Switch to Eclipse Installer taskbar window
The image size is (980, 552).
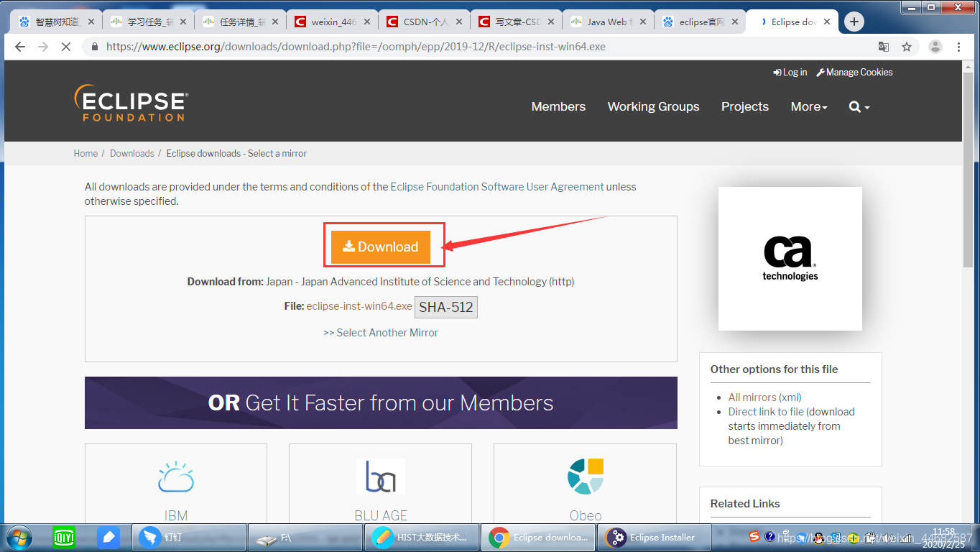pos(655,537)
